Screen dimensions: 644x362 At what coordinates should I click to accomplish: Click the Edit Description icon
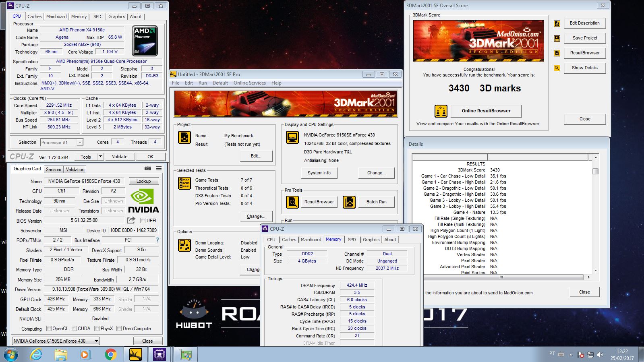click(x=557, y=23)
